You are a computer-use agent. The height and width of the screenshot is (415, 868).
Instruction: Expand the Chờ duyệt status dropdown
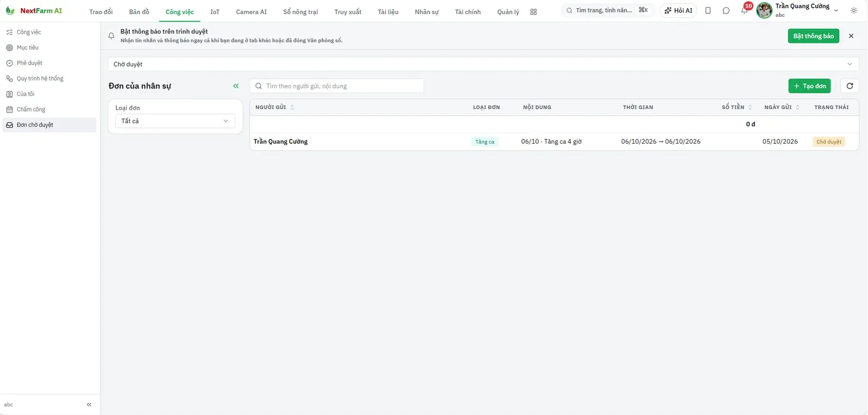click(x=483, y=64)
